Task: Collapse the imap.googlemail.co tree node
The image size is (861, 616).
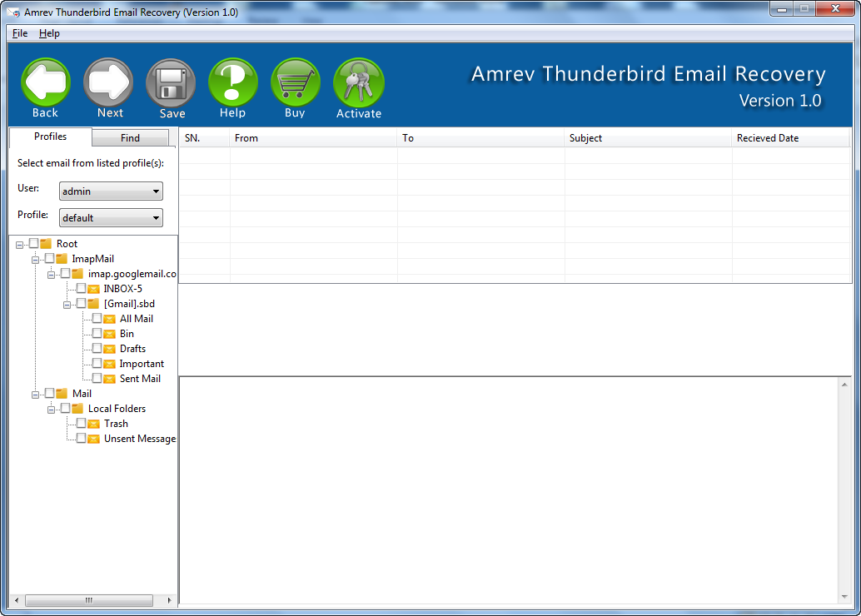Action: 51,275
